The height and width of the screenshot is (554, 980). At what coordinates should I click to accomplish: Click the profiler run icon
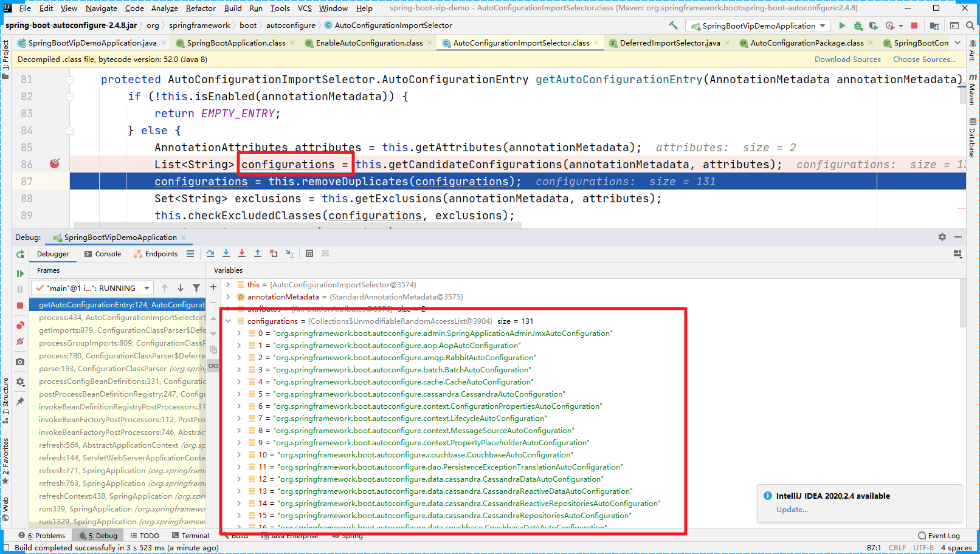pyautogui.click(x=890, y=26)
